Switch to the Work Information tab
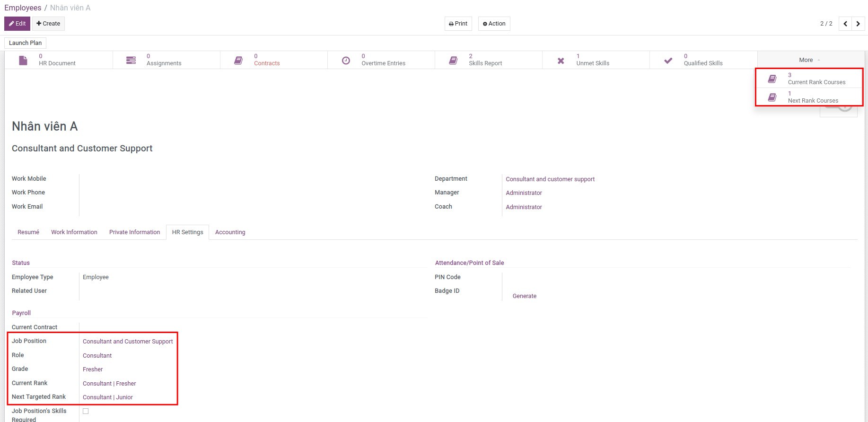868x422 pixels. tap(74, 232)
